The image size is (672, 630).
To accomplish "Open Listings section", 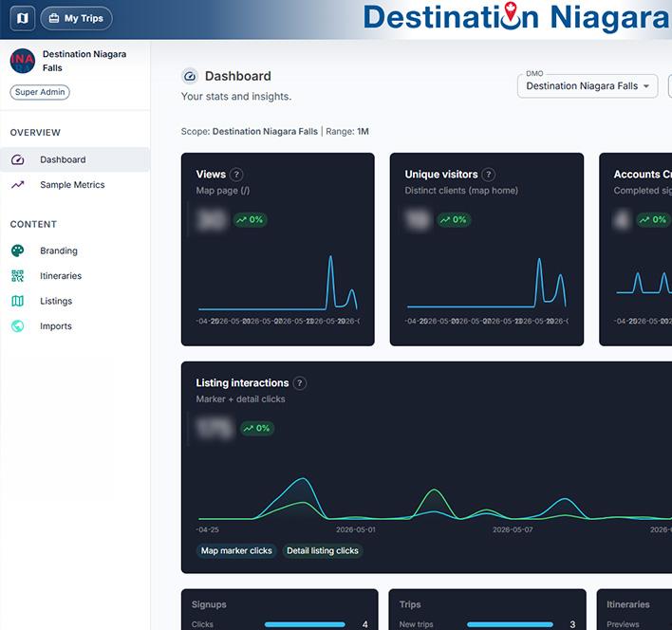I will click(75, 301).
